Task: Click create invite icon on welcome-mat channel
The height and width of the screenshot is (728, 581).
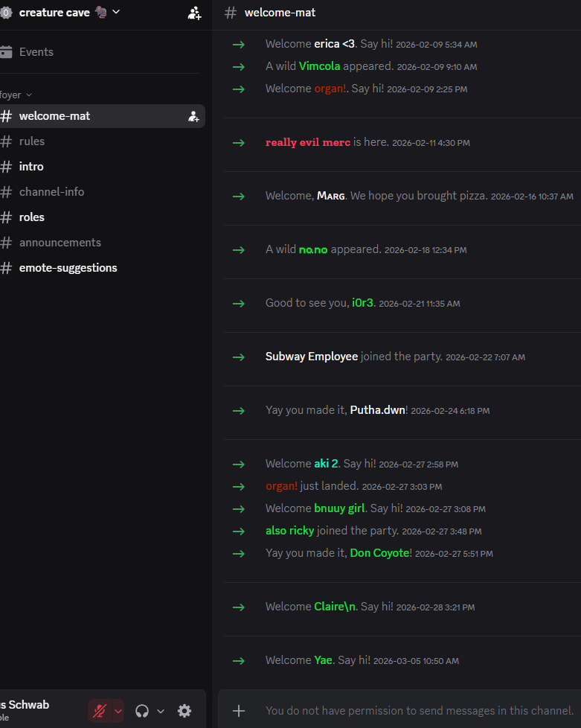Action: [x=193, y=116]
